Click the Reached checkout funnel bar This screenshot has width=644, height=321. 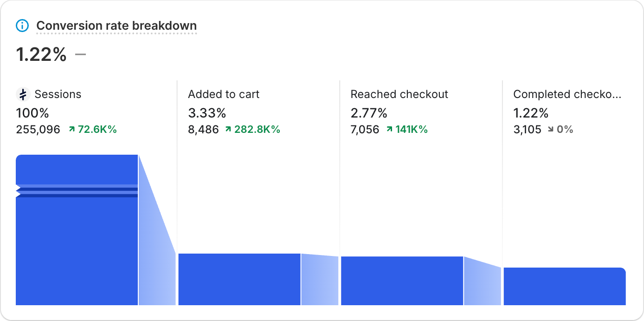(402, 281)
